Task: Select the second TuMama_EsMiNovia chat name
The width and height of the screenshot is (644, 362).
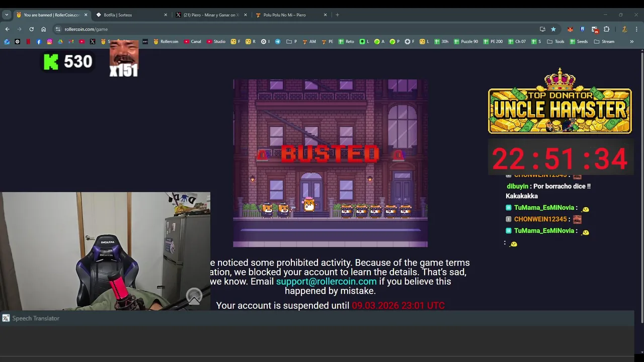Action: click(x=544, y=231)
